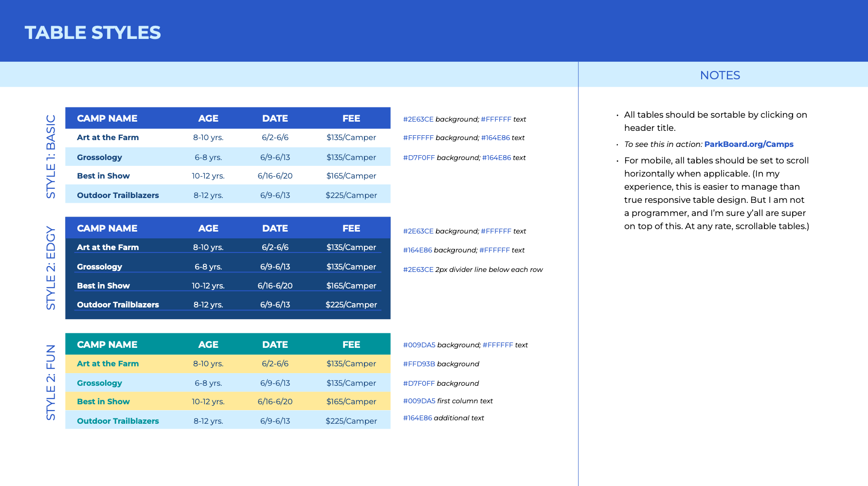Click '#D7F0FF background; #164E86 text' note
Image resolution: width=868 pixels, height=486 pixels.
[464, 158]
